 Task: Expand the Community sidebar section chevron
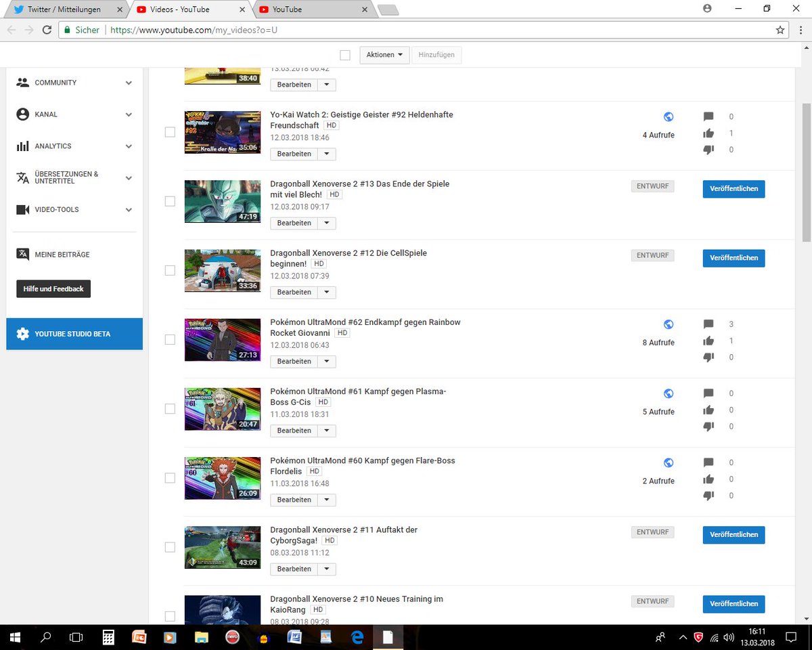129,83
